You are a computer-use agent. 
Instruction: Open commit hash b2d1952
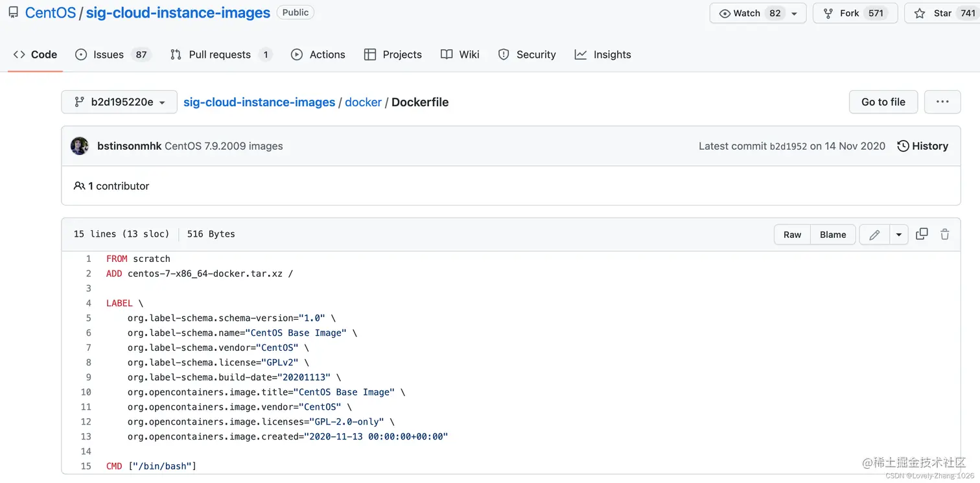coord(788,147)
